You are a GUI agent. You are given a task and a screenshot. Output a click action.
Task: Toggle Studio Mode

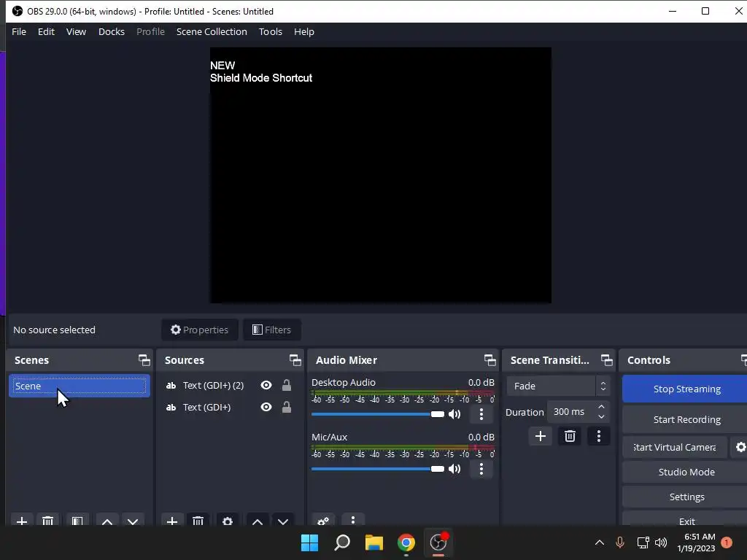pyautogui.click(x=686, y=472)
